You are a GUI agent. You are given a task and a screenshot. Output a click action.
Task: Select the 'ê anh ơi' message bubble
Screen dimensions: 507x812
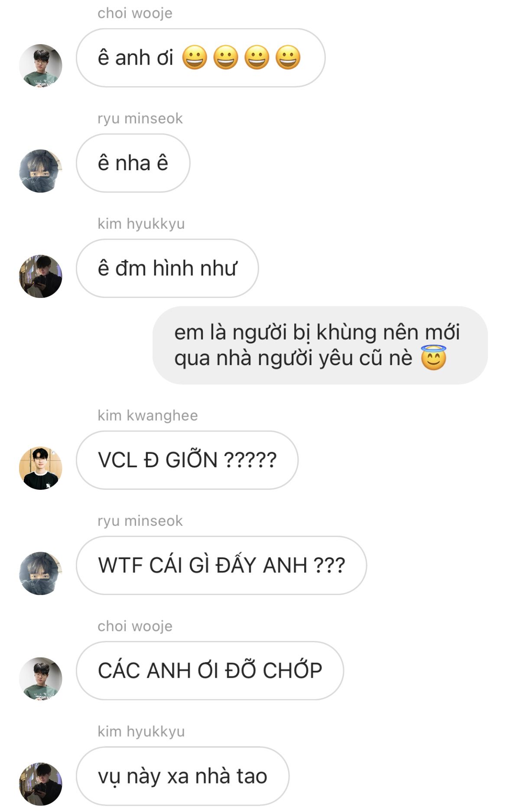click(x=201, y=58)
